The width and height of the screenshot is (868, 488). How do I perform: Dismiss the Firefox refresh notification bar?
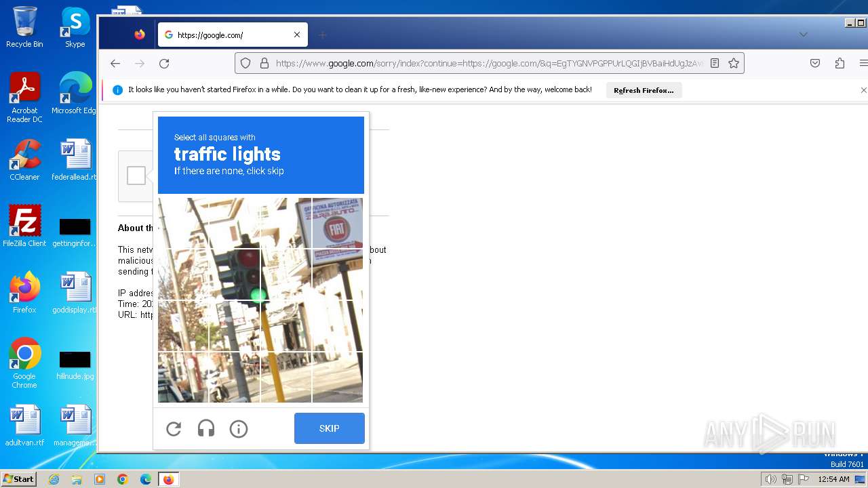point(863,90)
